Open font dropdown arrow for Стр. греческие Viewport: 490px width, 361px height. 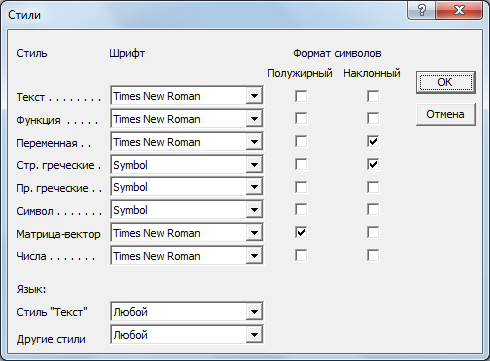tap(254, 165)
